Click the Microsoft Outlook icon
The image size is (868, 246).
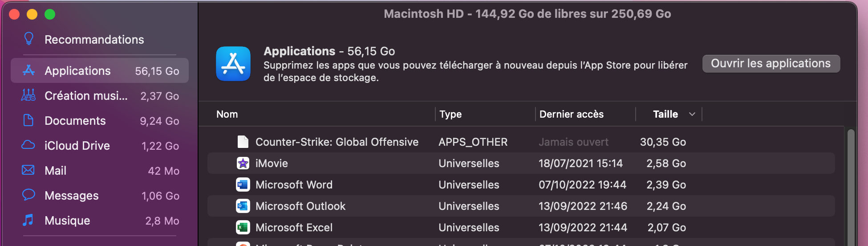pyautogui.click(x=243, y=206)
